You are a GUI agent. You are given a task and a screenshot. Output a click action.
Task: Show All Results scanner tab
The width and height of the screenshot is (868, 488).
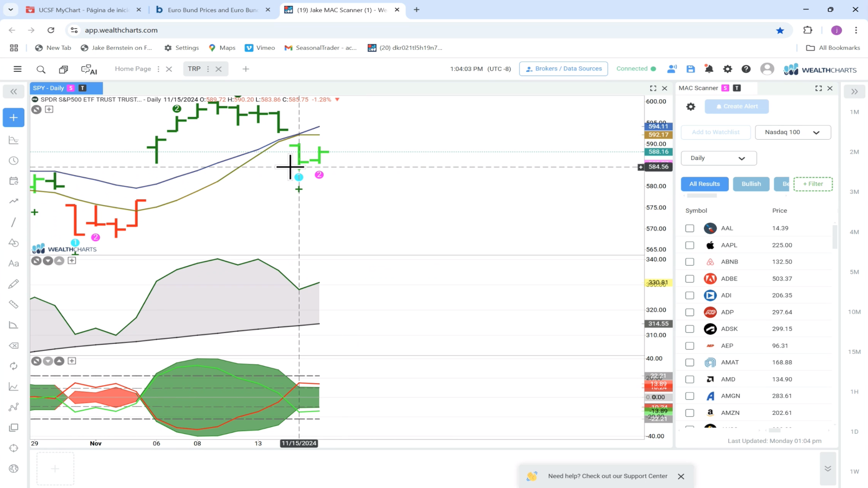pos(704,184)
